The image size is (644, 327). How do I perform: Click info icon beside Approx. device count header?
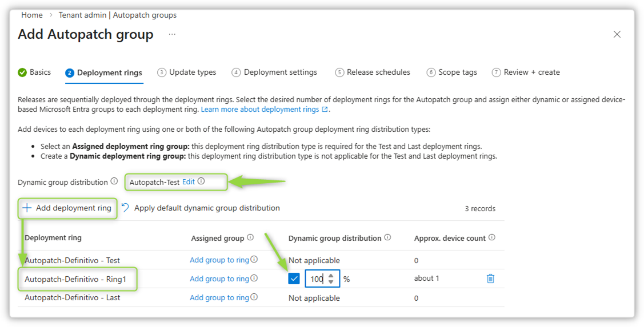click(x=492, y=238)
